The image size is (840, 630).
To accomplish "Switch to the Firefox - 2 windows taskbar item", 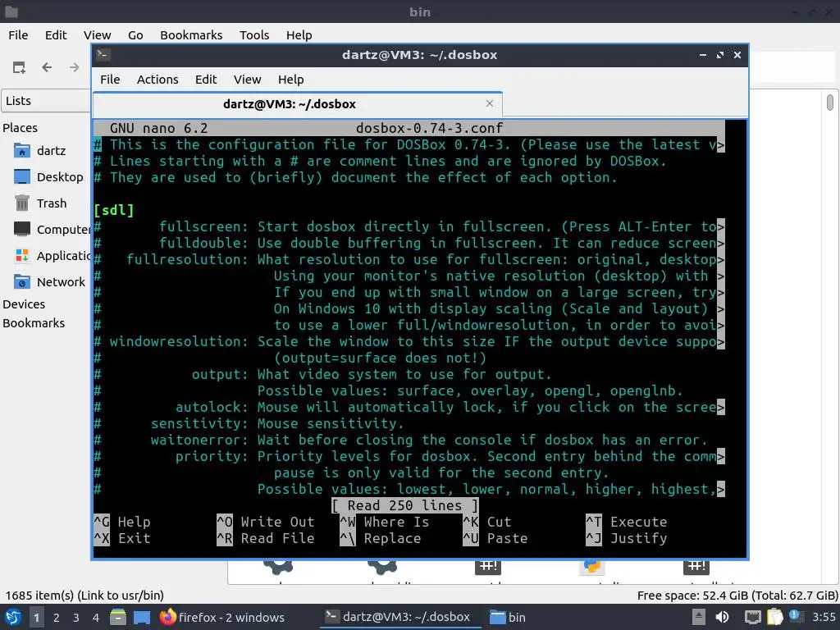I will (222, 617).
